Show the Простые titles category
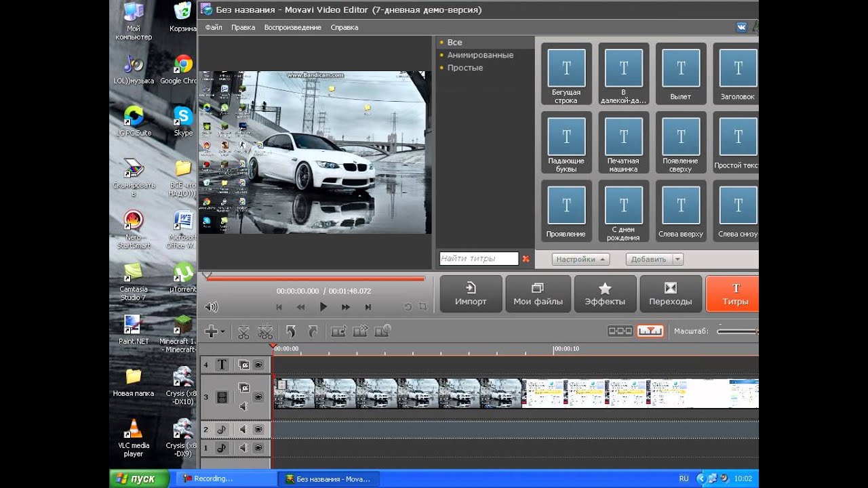Viewport: 868px width, 488px height. (x=465, y=68)
